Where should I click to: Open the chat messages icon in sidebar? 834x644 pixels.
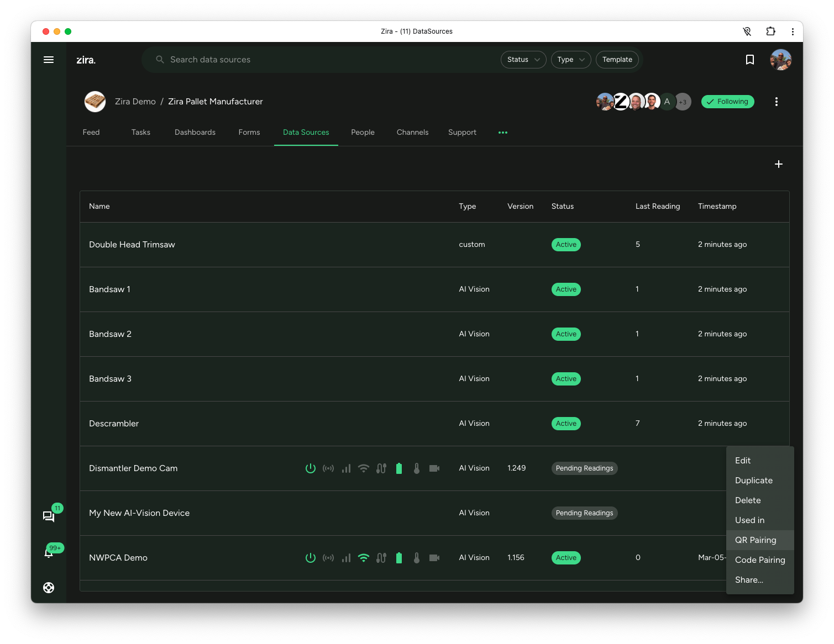49,516
